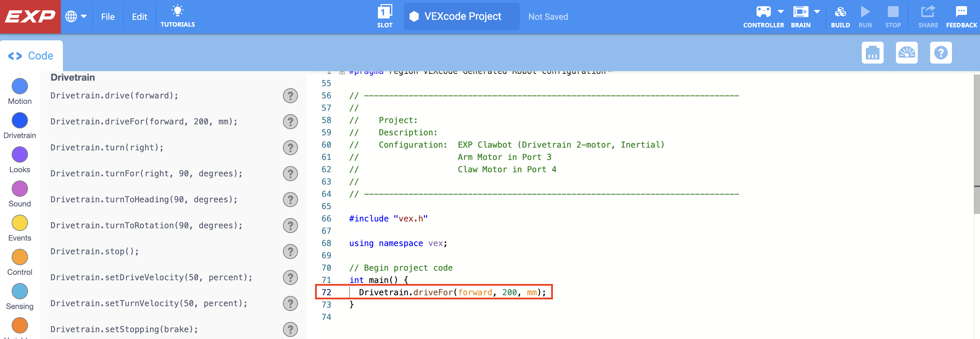Open the Control command category
Viewport: 980px width, 339px height.
pyautogui.click(x=19, y=257)
